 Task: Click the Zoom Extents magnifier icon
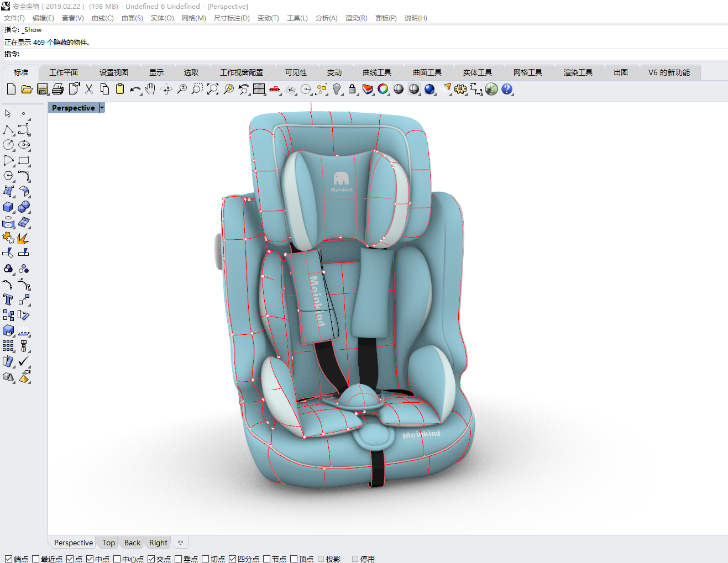(x=213, y=89)
